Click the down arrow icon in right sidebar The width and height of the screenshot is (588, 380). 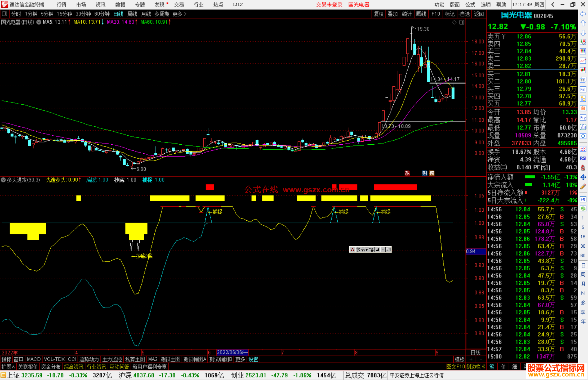(583, 33)
